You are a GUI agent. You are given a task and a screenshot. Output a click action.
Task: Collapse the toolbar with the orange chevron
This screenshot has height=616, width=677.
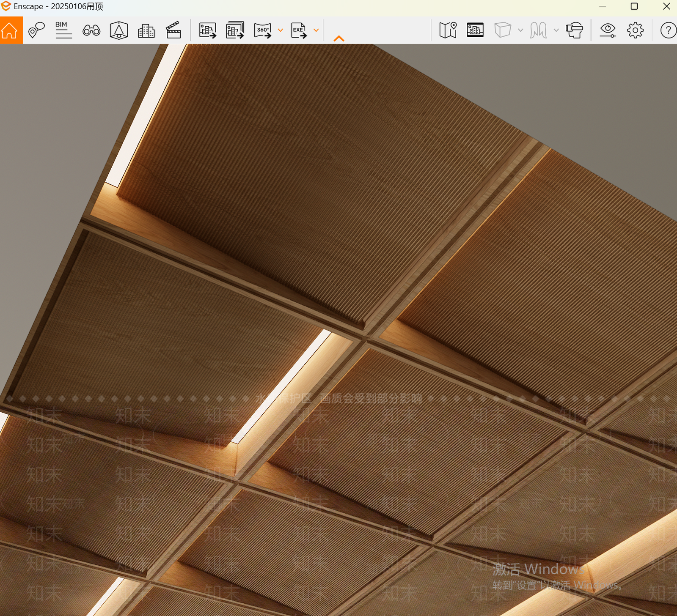point(339,38)
